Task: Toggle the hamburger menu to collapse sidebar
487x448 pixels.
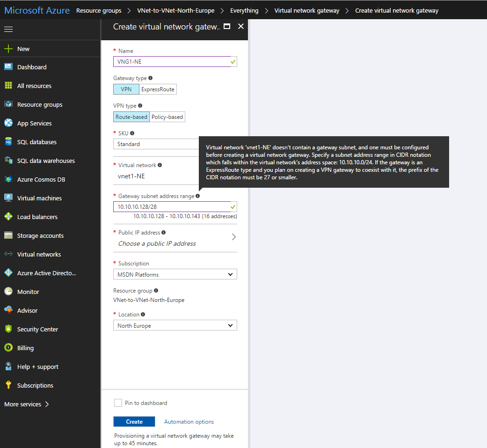Action: (8, 29)
